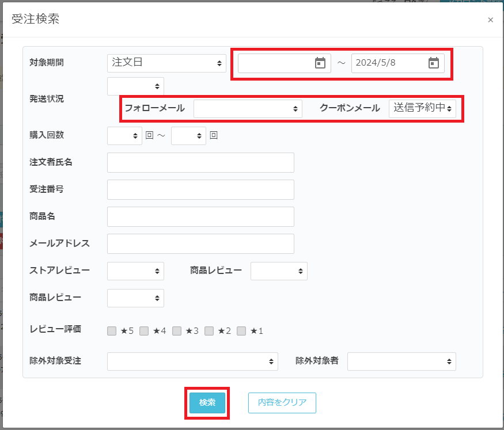
Task: Expand the フォローメール dropdown
Action: tap(248, 108)
